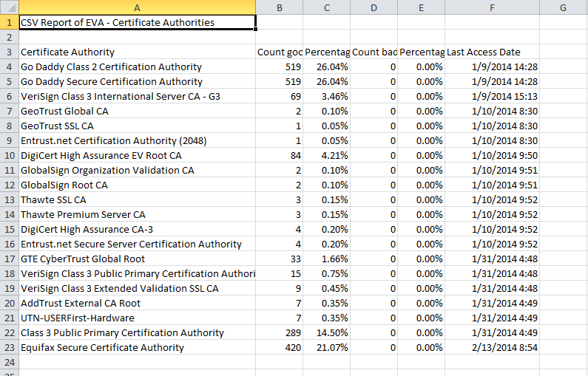
Task: Click percentage 4.21% cell
Action: coord(327,155)
